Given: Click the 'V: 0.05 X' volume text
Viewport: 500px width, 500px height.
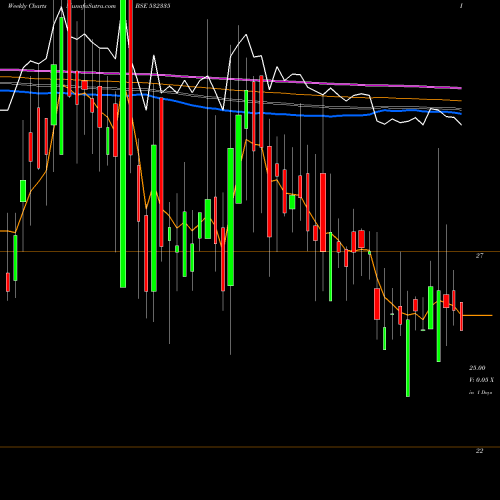Looking at the screenshot, I should [481, 380].
